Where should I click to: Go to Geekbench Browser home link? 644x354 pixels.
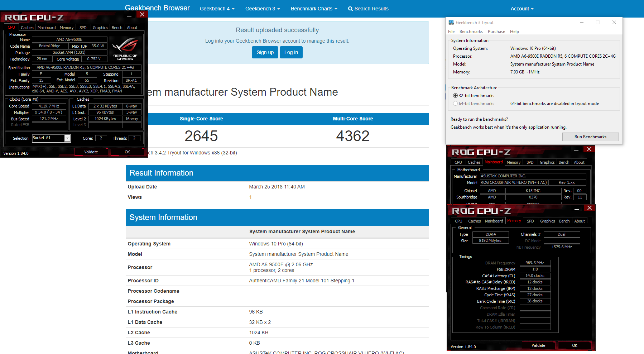click(157, 8)
